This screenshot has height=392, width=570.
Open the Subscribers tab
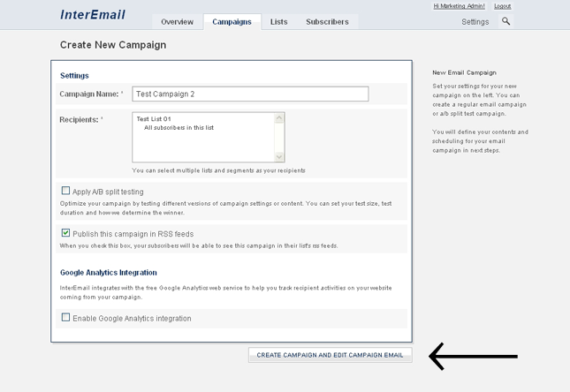pos(327,22)
